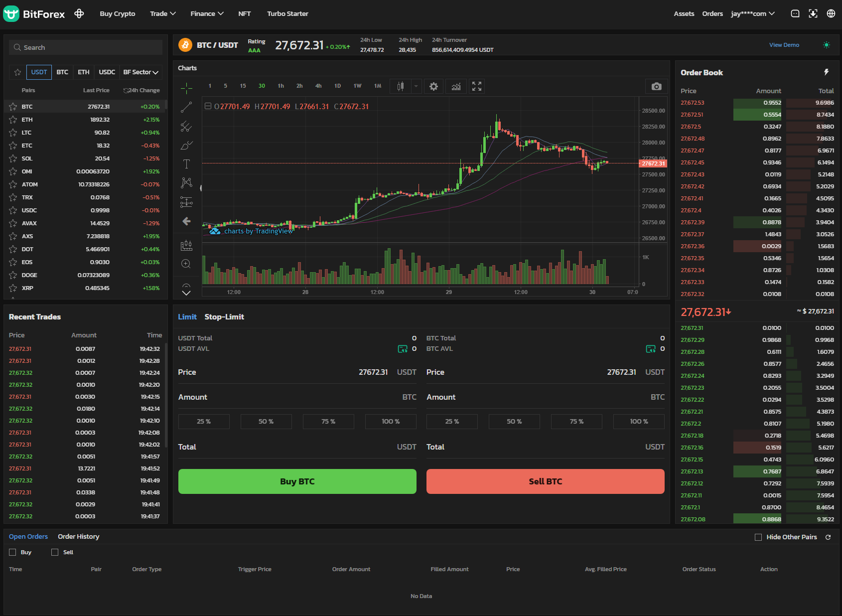The width and height of the screenshot is (842, 616).
Task: Open the Assets link
Action: coord(684,13)
